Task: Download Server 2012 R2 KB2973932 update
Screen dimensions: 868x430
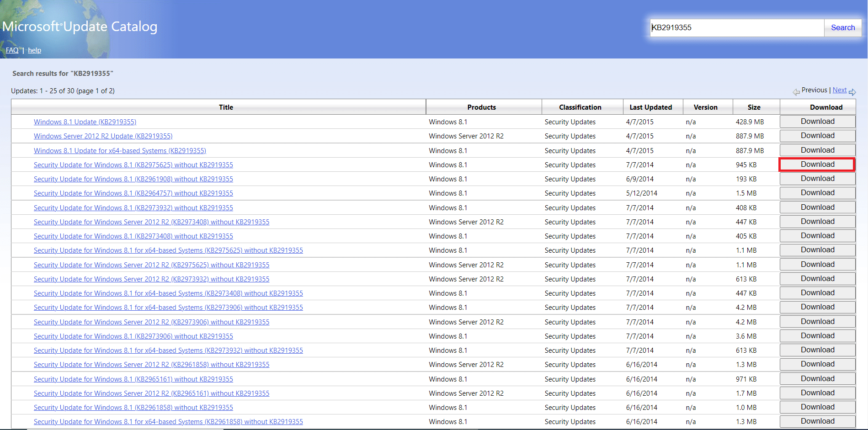Action: pyautogui.click(x=817, y=279)
